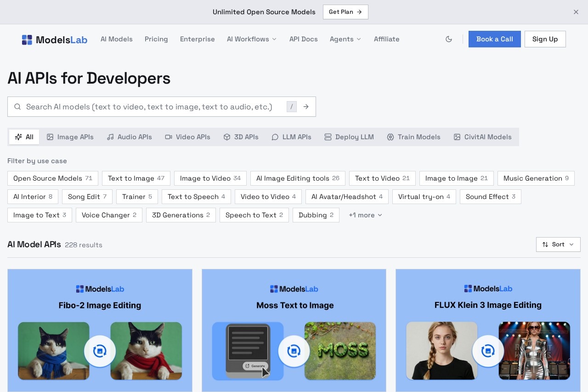Filter by Text to Speech

click(196, 197)
